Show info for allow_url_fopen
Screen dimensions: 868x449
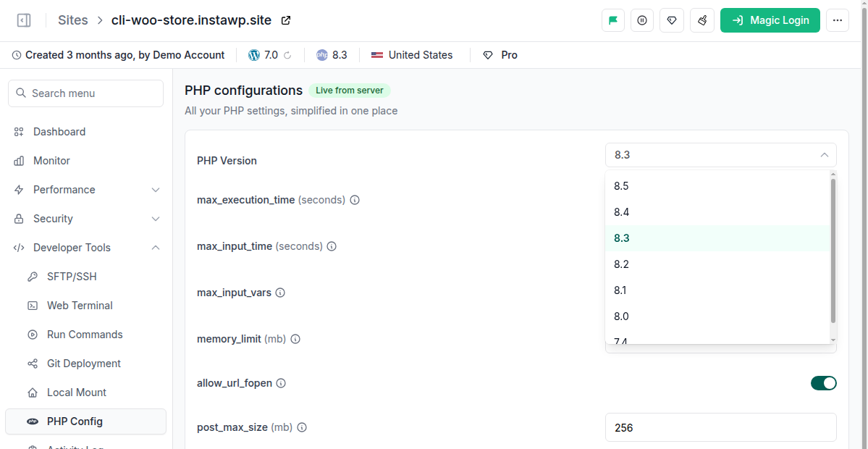pos(281,383)
